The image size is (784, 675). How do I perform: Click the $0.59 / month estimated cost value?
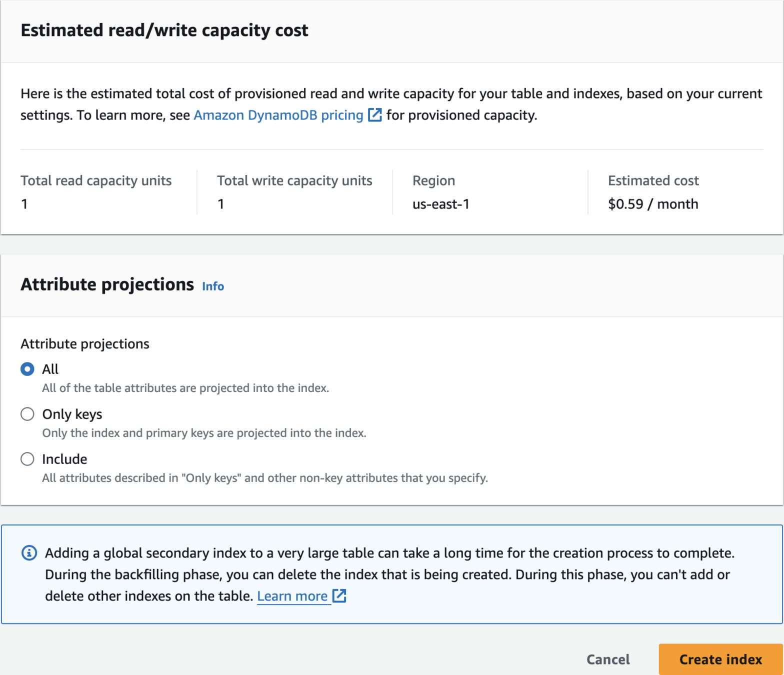[652, 204]
